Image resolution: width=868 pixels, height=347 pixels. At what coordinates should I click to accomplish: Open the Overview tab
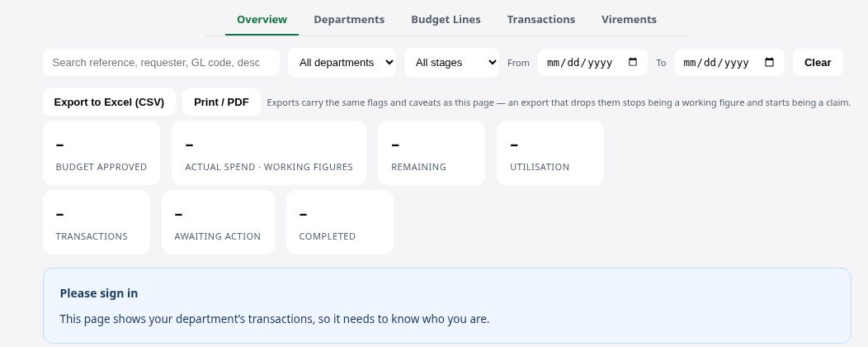[262, 19]
